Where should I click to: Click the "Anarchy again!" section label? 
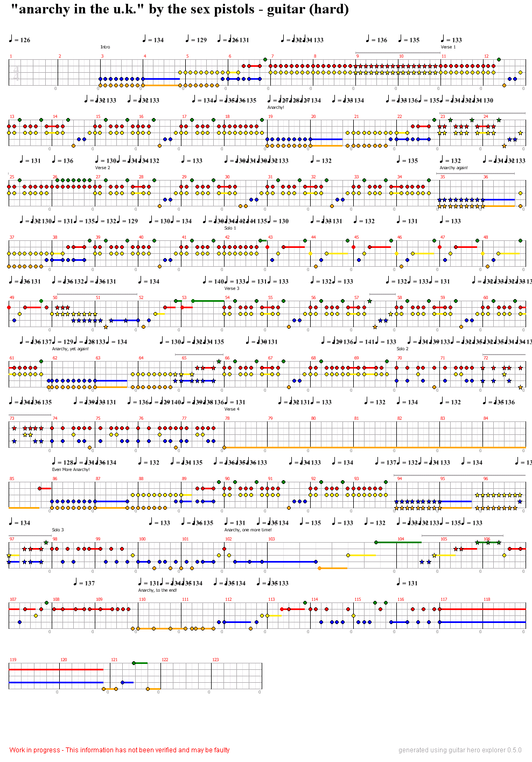[454, 168]
